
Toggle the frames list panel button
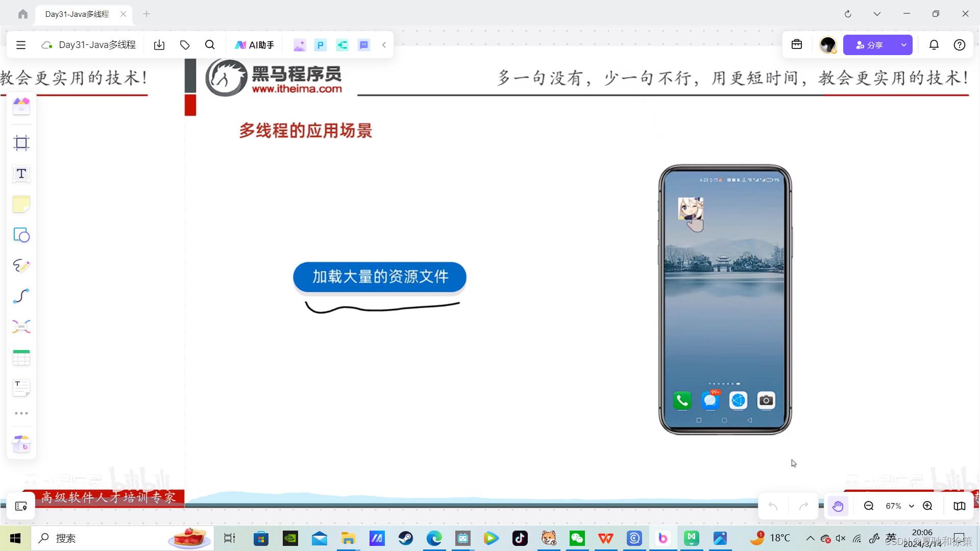[21, 506]
